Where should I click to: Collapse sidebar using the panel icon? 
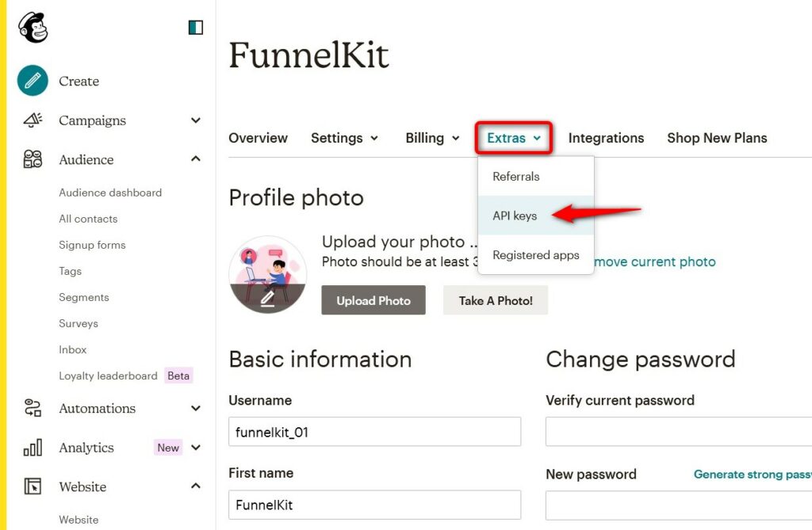196,28
